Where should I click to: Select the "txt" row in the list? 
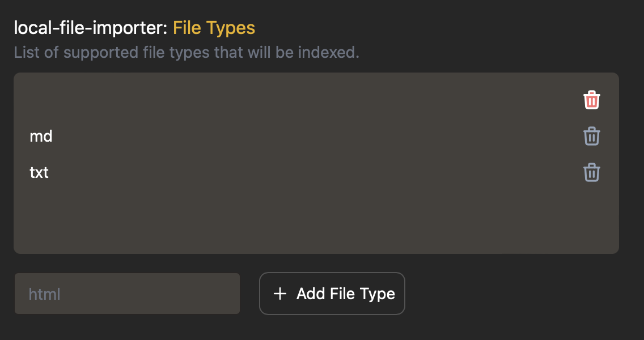[39, 173]
